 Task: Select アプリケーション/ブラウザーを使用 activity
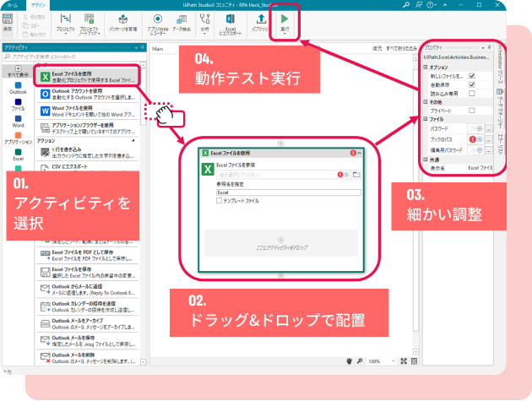[x=87, y=128]
